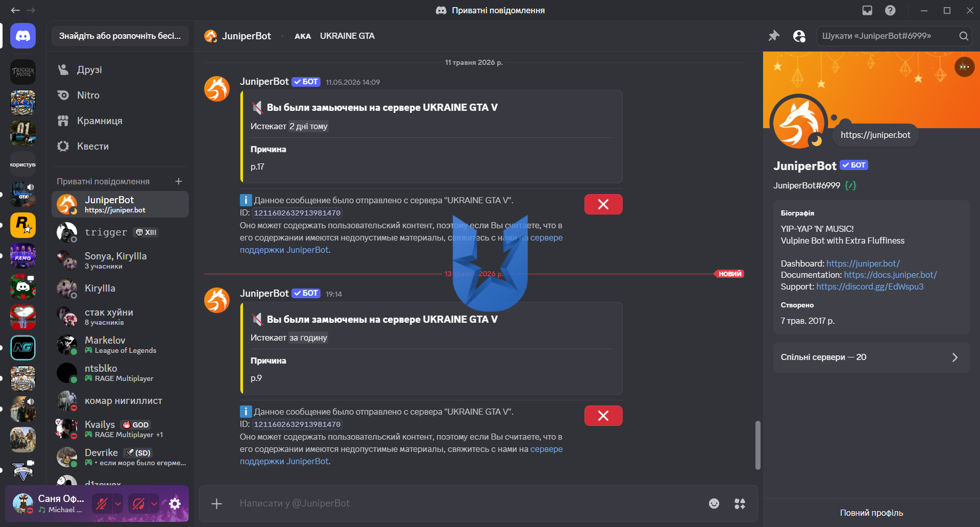Open the NG server icon
Image resolution: width=980 pixels, height=527 pixels.
pos(23,348)
